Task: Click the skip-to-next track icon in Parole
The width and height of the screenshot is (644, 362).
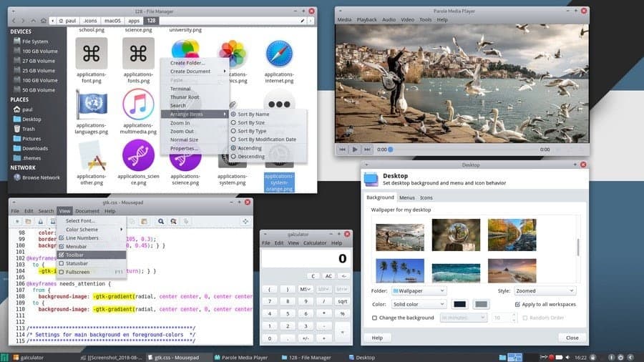Action: click(367, 150)
